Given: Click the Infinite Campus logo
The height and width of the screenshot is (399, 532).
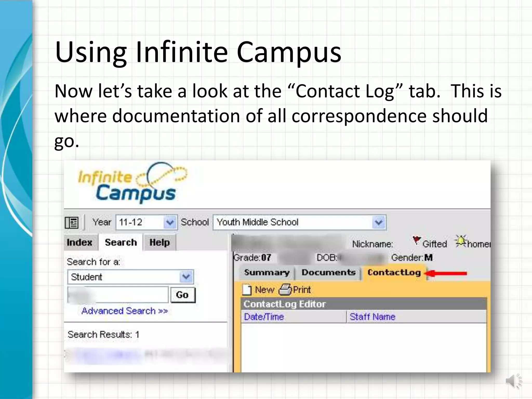Looking at the screenshot, I should (132, 182).
